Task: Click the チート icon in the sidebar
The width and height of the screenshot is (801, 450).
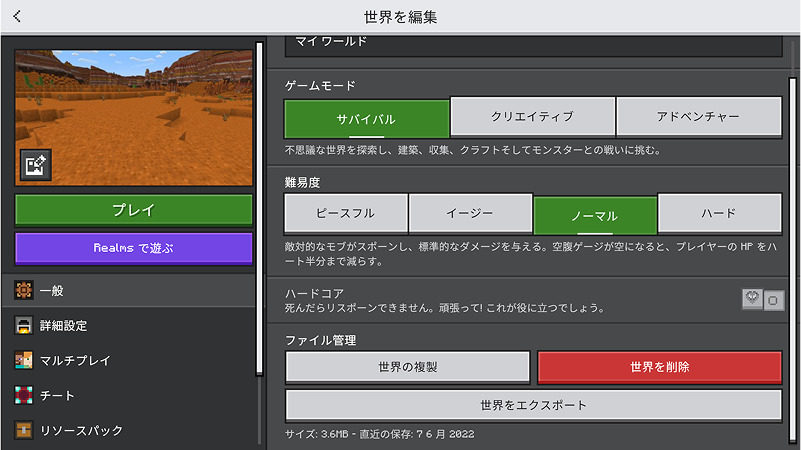Action: tap(23, 395)
